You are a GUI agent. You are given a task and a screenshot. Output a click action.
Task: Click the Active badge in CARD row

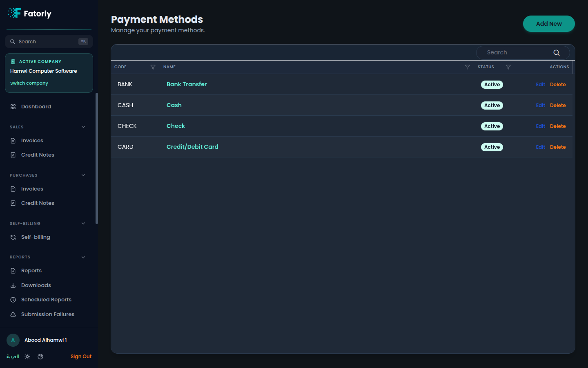pyautogui.click(x=492, y=147)
